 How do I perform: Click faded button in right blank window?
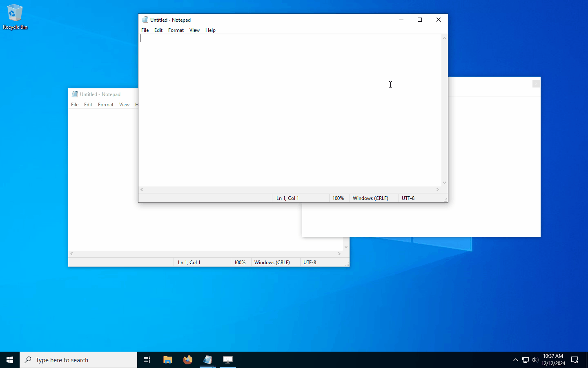click(x=536, y=83)
